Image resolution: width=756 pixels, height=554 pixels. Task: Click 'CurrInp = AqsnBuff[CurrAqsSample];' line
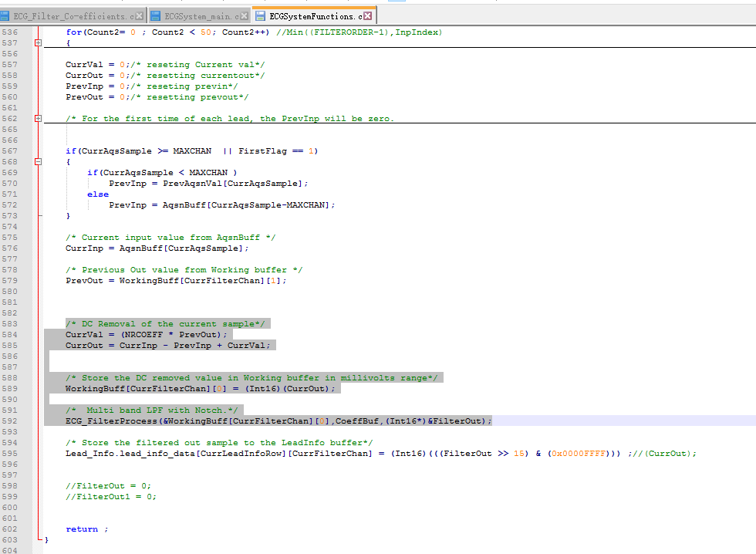click(x=157, y=248)
